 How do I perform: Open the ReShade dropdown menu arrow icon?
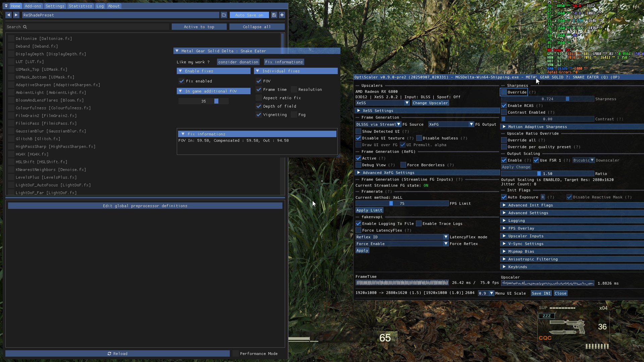point(6,6)
